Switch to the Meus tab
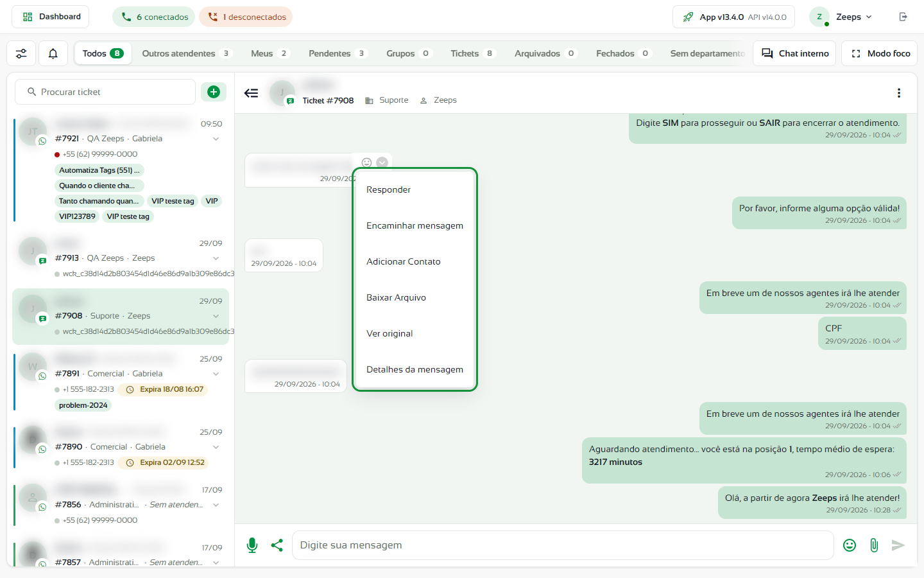The image size is (924, 578). tap(269, 53)
